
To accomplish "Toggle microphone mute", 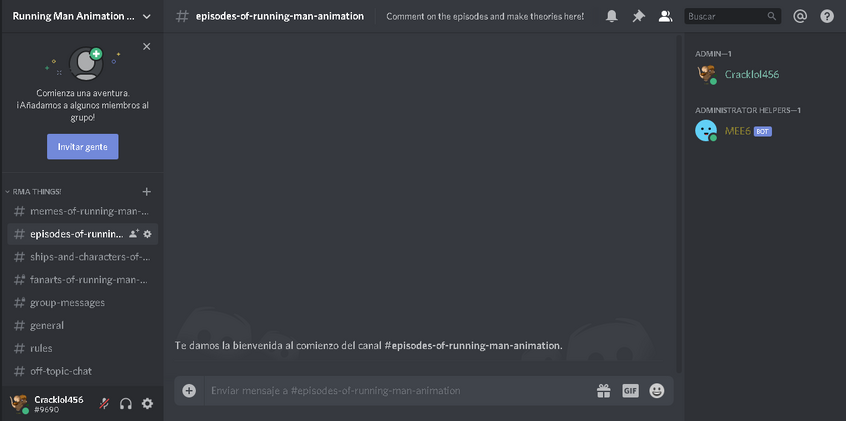I will (103, 404).
